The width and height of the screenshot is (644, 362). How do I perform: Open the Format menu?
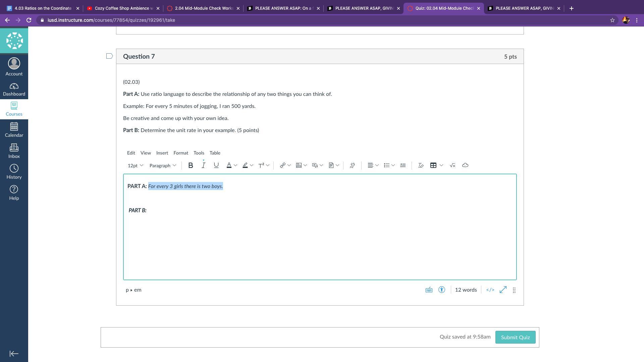180,153
